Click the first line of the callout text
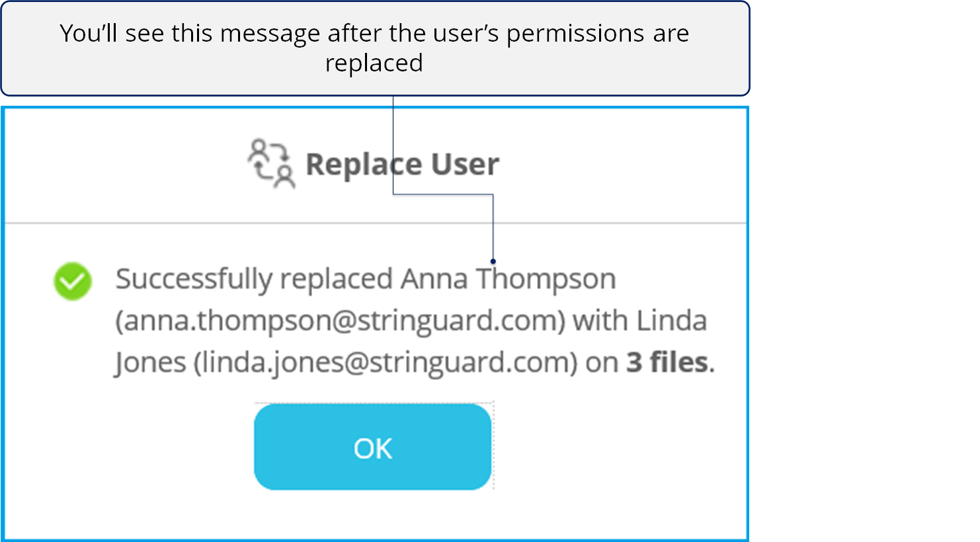 click(x=374, y=33)
